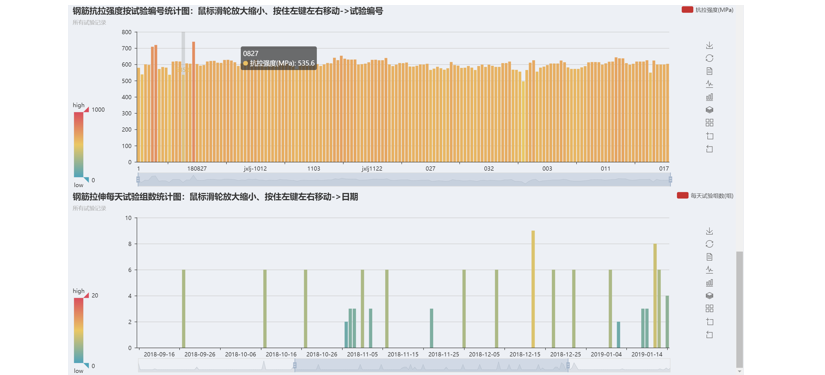Toggle 抗拉强度(MPa) legend series visibility

tap(707, 9)
